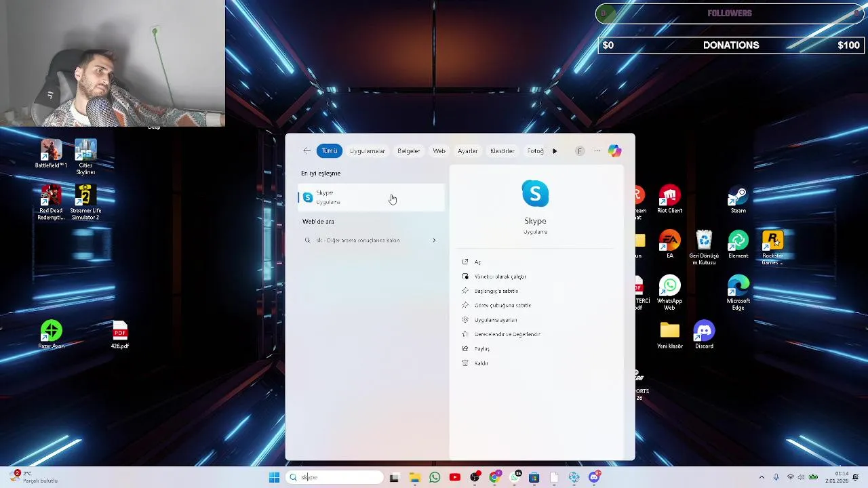Open YouTube from the taskbar
Viewport: 868px width, 488px height.
coord(454,477)
